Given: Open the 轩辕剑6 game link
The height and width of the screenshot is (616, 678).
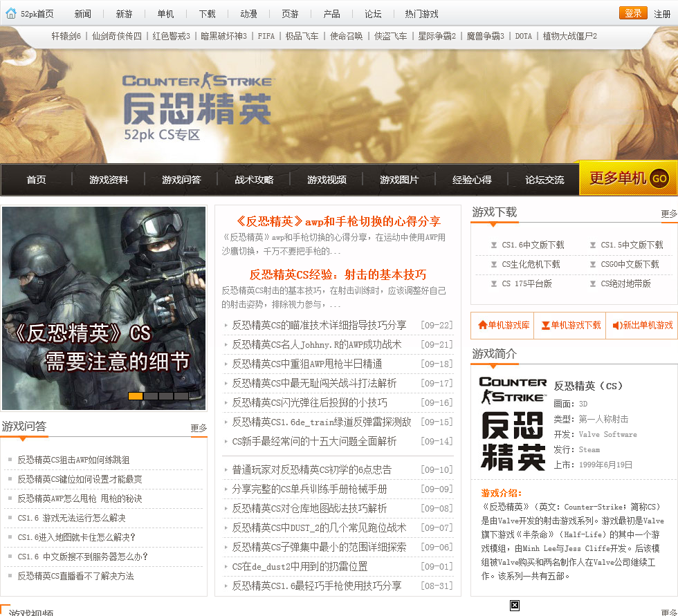Looking at the screenshot, I should [66, 36].
